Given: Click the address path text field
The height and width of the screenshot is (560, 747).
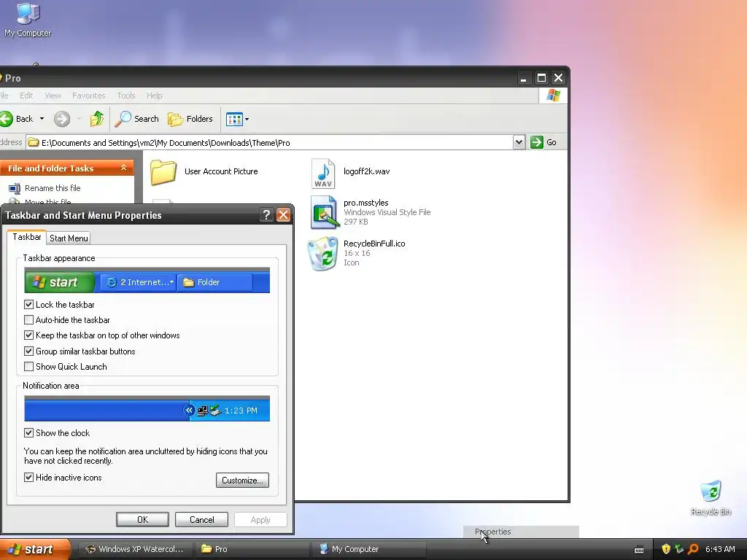Looking at the screenshot, I should [x=269, y=142].
